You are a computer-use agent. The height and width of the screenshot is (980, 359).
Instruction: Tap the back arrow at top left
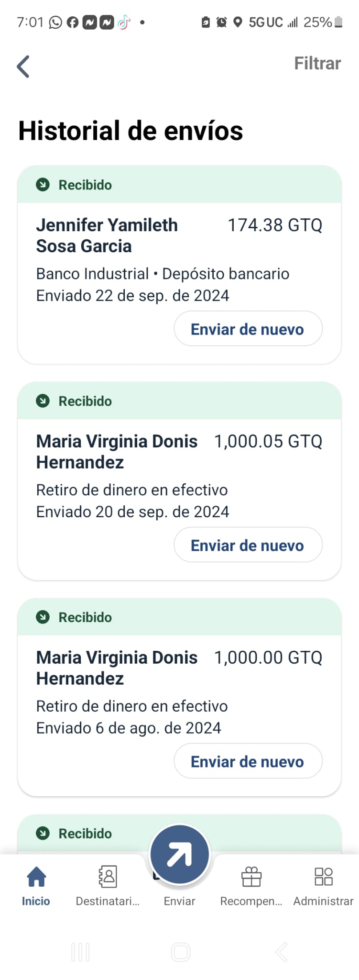[x=23, y=66]
